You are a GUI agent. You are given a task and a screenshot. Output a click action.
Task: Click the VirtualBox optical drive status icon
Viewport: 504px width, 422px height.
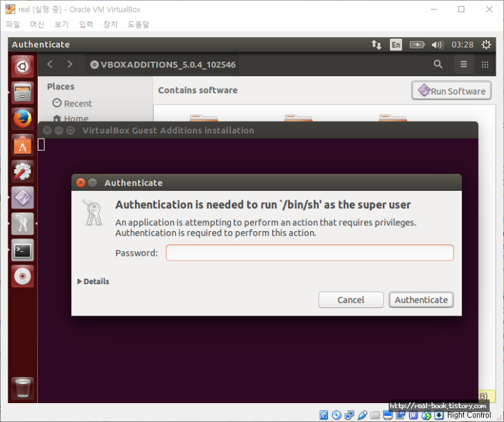[336, 415]
